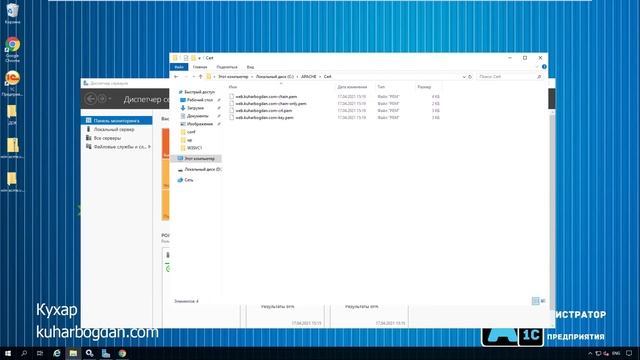This screenshot has width=640, height=360.
Task: Switch to Server Manager on taskbar
Action: coord(106,353)
